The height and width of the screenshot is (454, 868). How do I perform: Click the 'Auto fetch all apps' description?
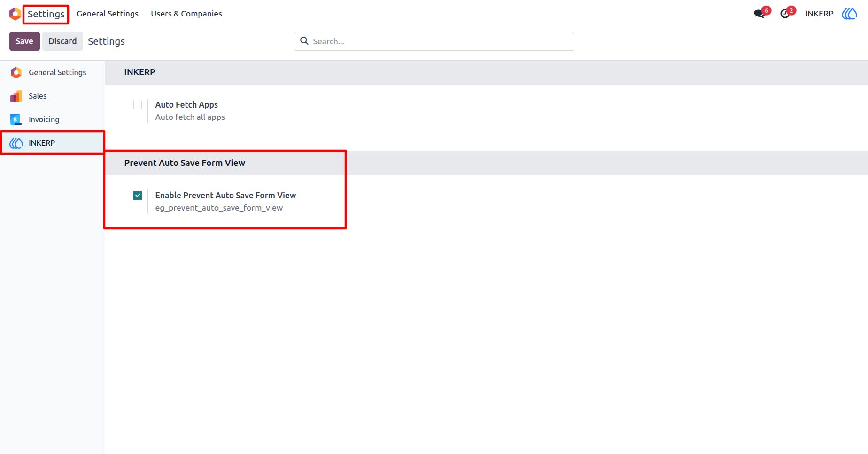(x=190, y=117)
